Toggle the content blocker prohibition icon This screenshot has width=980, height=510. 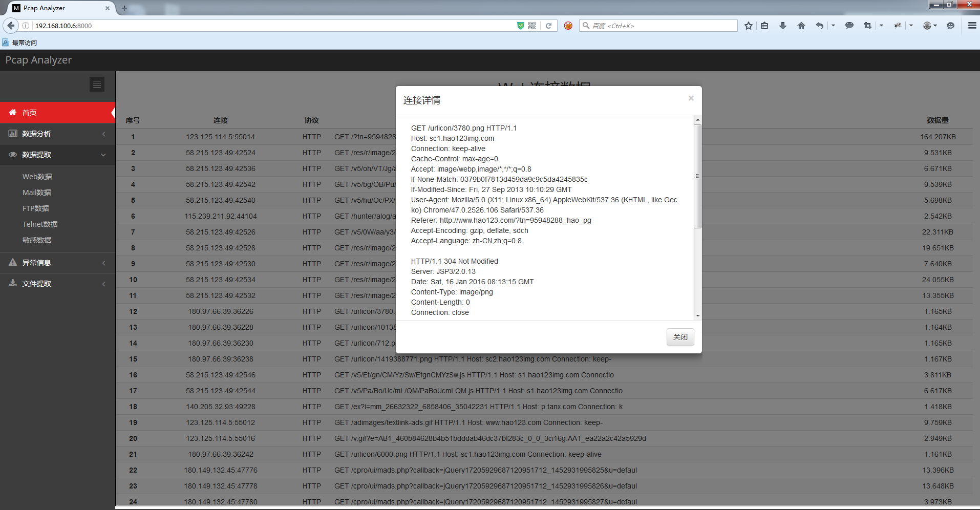[567, 25]
